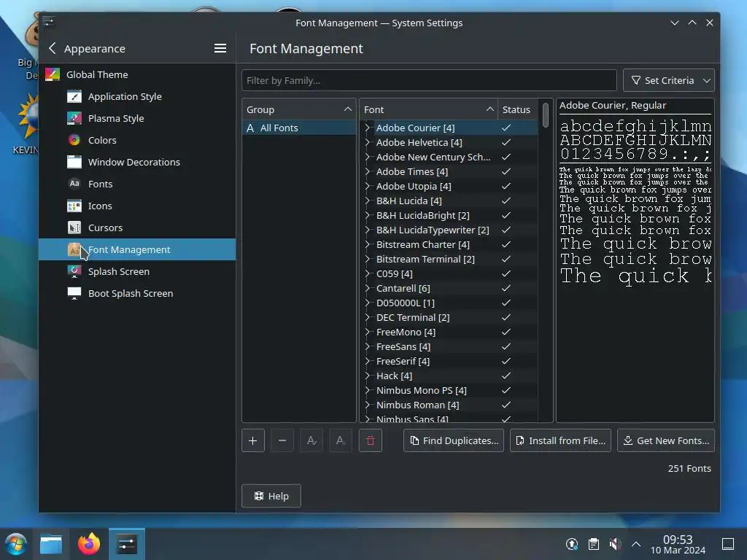This screenshot has width=747, height=560.
Task: Toggle the status checkmark for FreeMono
Action: 506,332
